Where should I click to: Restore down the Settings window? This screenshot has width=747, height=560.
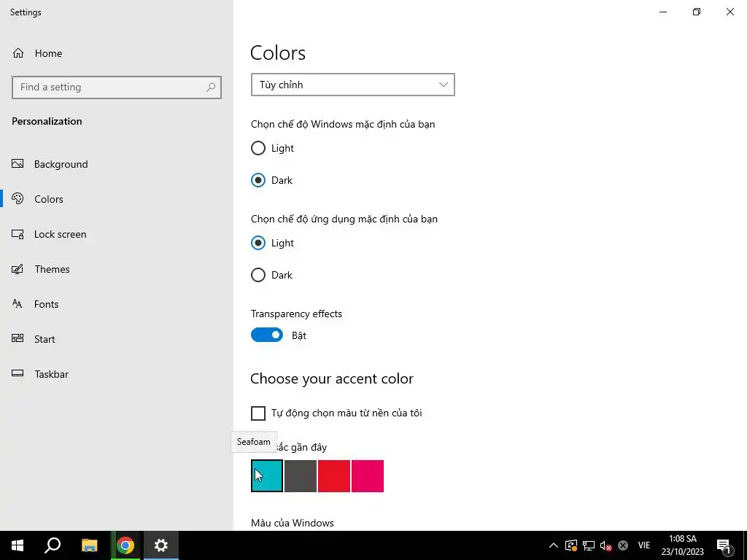coord(697,12)
